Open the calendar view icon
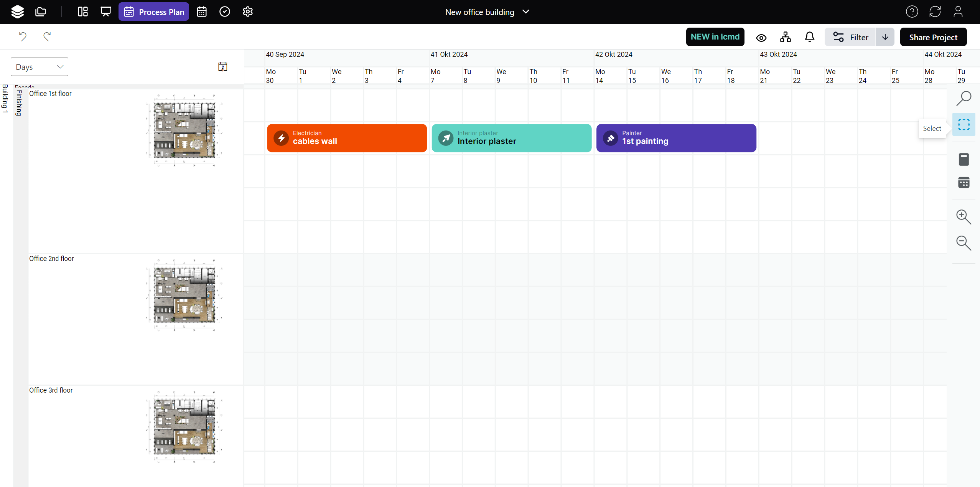 pos(202,12)
